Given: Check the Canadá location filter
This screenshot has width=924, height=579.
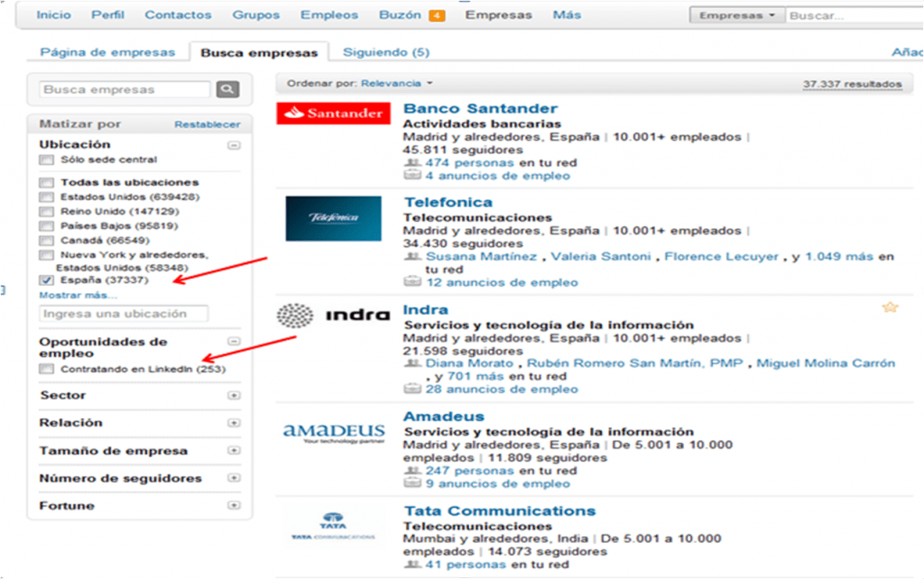Looking at the screenshot, I should tap(47, 240).
